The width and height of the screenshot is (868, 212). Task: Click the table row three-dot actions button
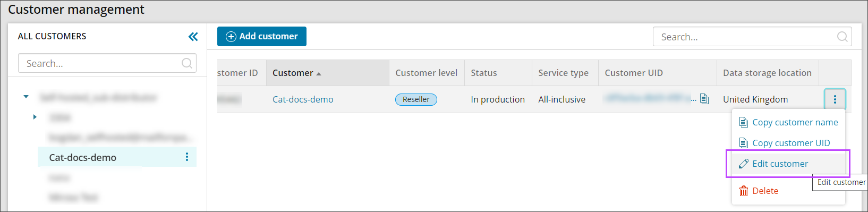click(x=835, y=99)
